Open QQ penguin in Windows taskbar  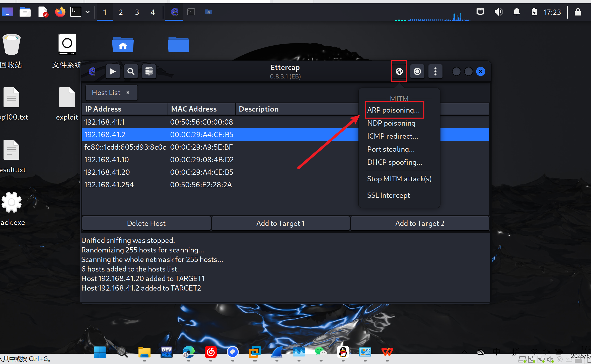(x=343, y=352)
